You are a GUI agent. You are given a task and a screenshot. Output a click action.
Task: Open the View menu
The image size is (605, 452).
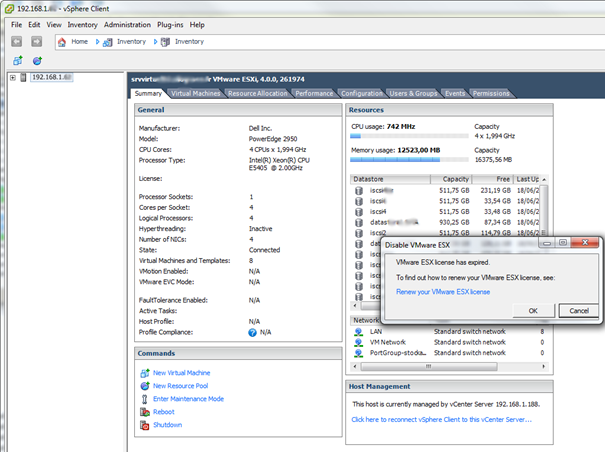click(x=54, y=25)
